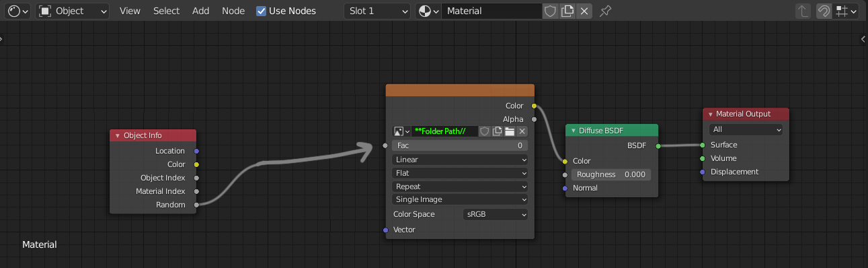
Task: Click the Fac slider field
Action: pyautogui.click(x=460, y=145)
